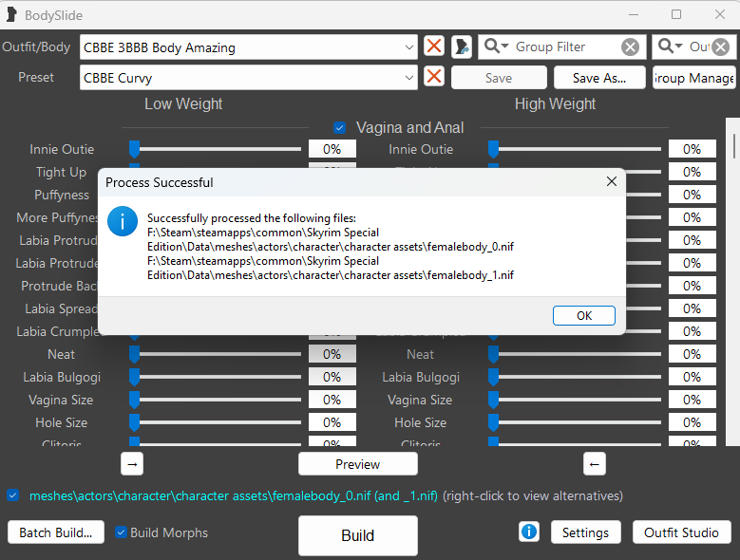This screenshot has height=560, width=740.
Task: Click low weight Innie Outie percentage field
Action: click(x=332, y=149)
